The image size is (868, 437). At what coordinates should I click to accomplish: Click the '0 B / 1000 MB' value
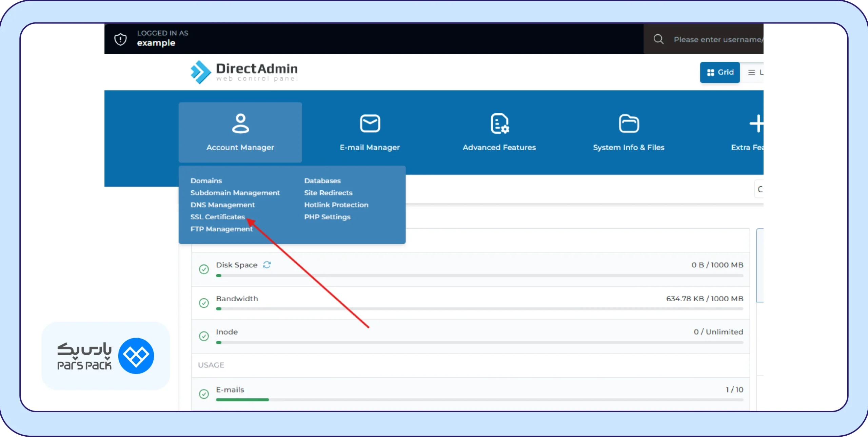pos(717,265)
